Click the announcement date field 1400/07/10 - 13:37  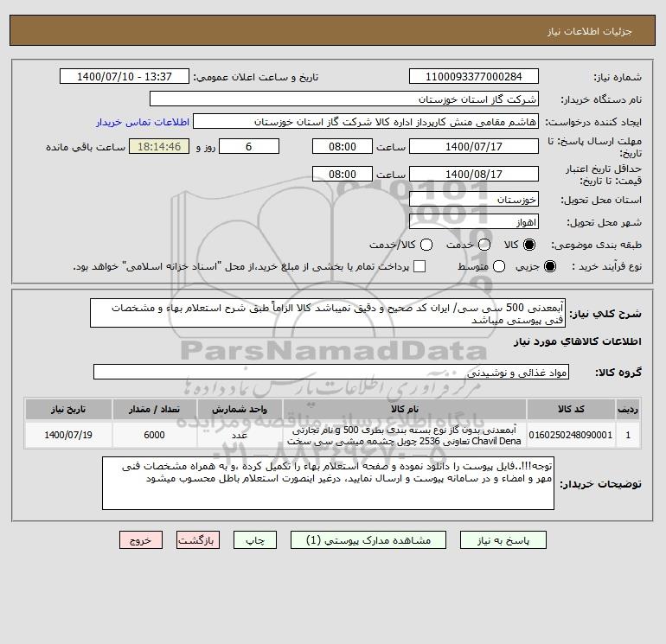(124, 76)
